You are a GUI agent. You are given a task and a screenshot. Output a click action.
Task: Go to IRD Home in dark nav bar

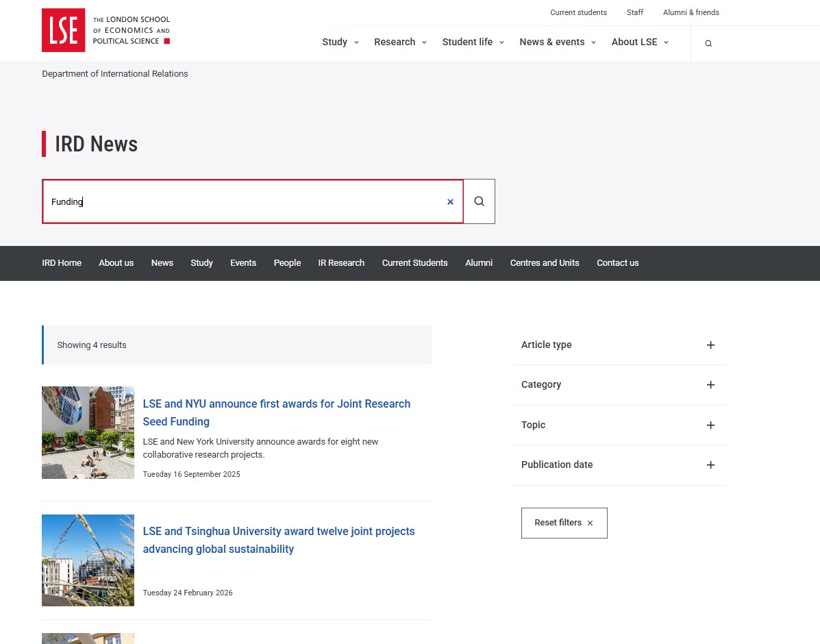click(62, 262)
